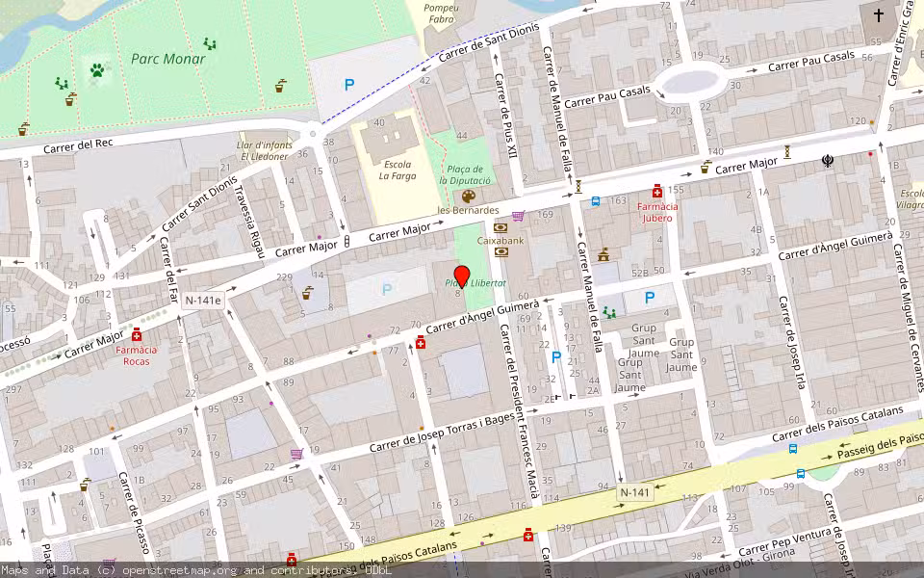Screen dimensions: 924x578
Task: Click the memorial marker icon above Carrer Major near 120
Action: point(786,152)
